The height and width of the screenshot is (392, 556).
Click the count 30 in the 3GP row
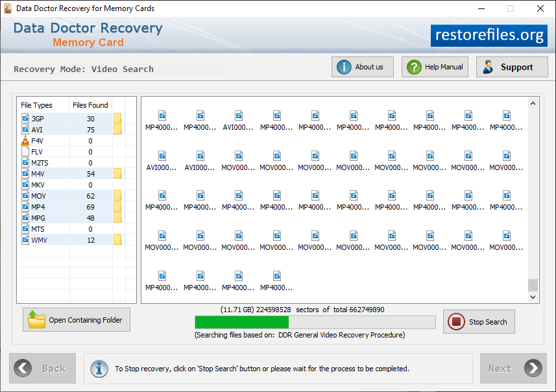(90, 119)
